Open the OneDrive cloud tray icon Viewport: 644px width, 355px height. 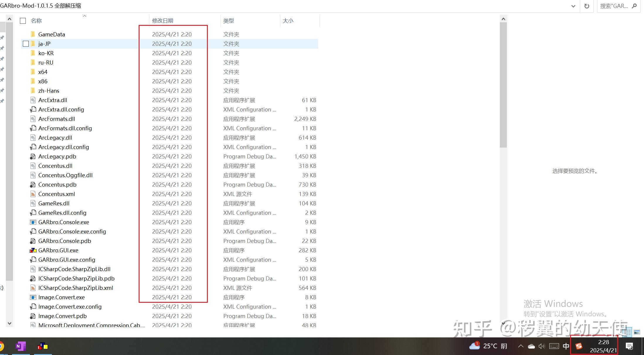(531, 346)
